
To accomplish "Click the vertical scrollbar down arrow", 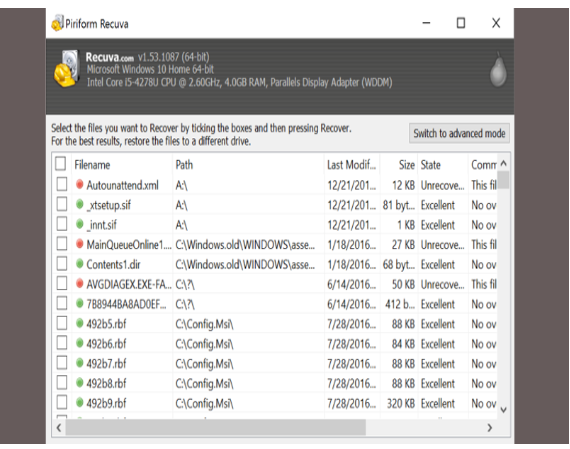I will tap(503, 410).
